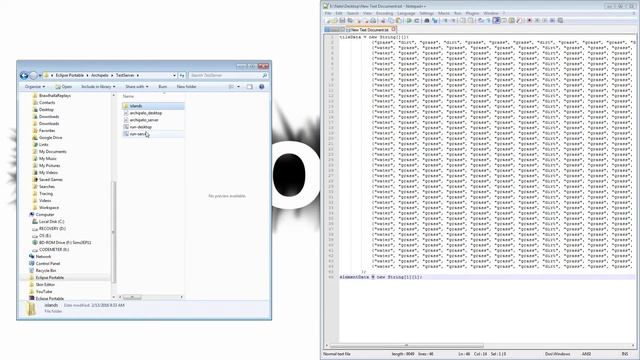
Task: Select My Videos in navigation pane
Action: (x=48, y=173)
